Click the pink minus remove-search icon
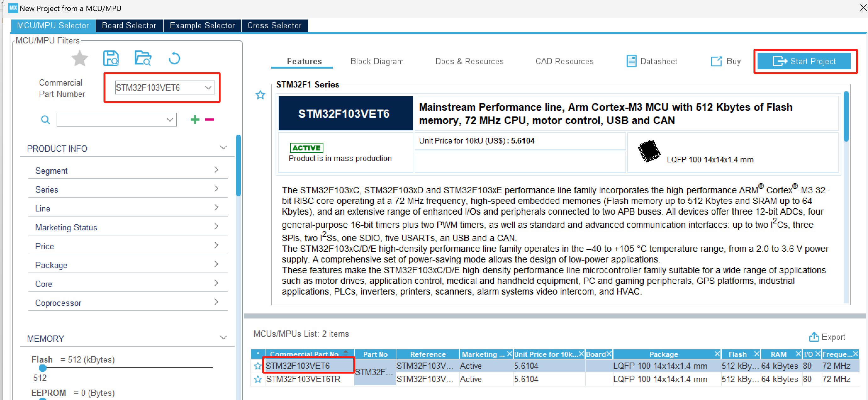868x400 pixels. (210, 120)
